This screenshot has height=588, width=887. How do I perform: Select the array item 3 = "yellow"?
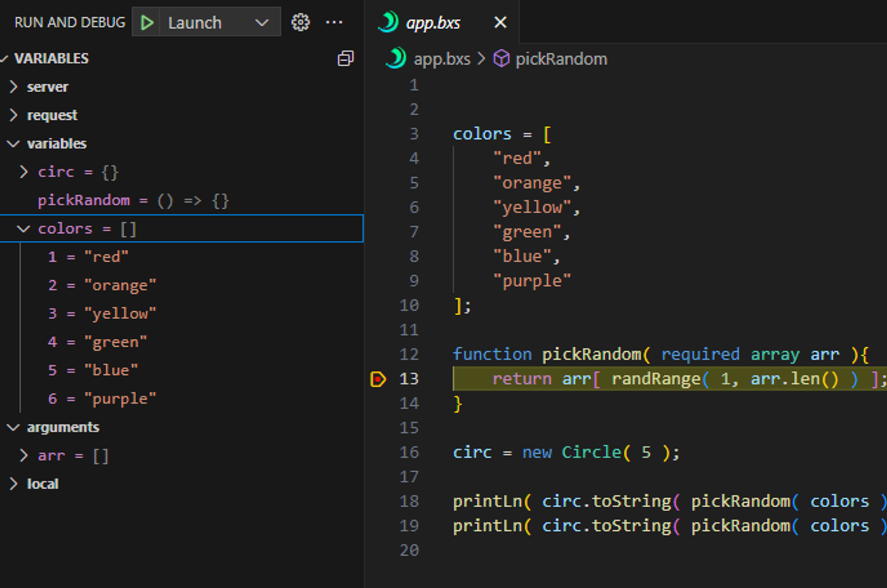coord(102,314)
